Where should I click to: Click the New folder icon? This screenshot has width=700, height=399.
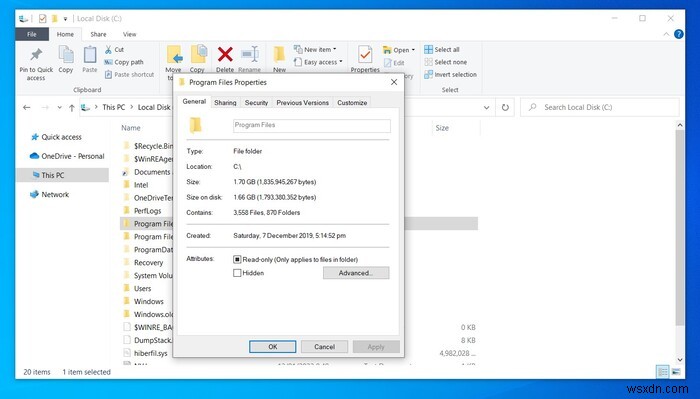click(279, 55)
